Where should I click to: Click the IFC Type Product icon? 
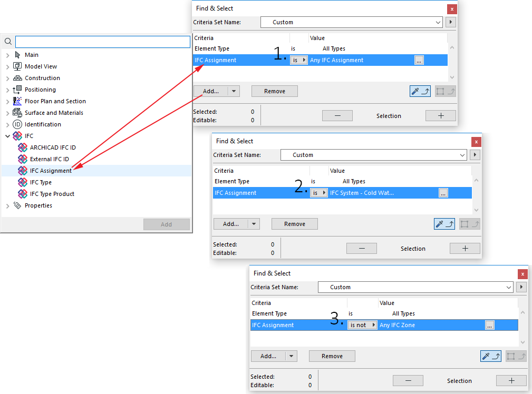22,194
